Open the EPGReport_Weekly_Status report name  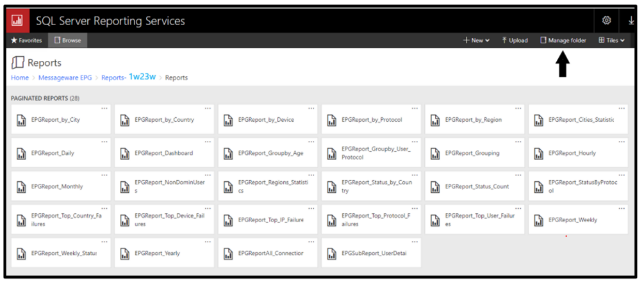tap(63, 254)
